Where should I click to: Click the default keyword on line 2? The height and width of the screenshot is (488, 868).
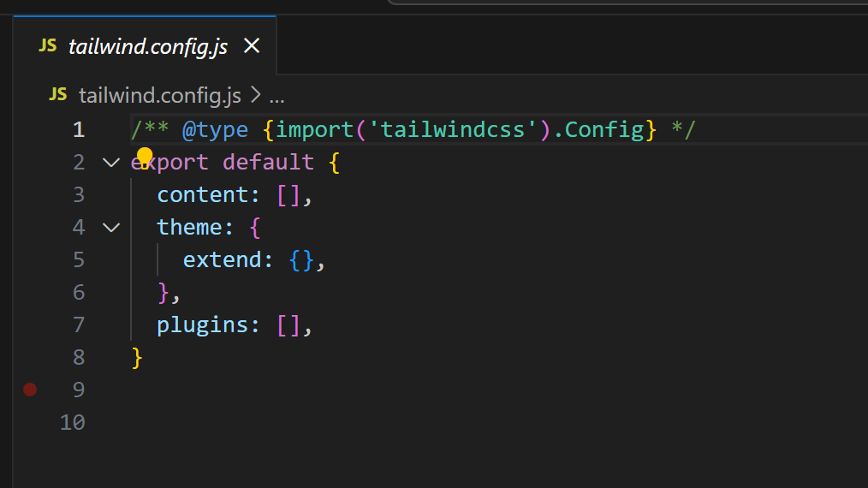[269, 163]
